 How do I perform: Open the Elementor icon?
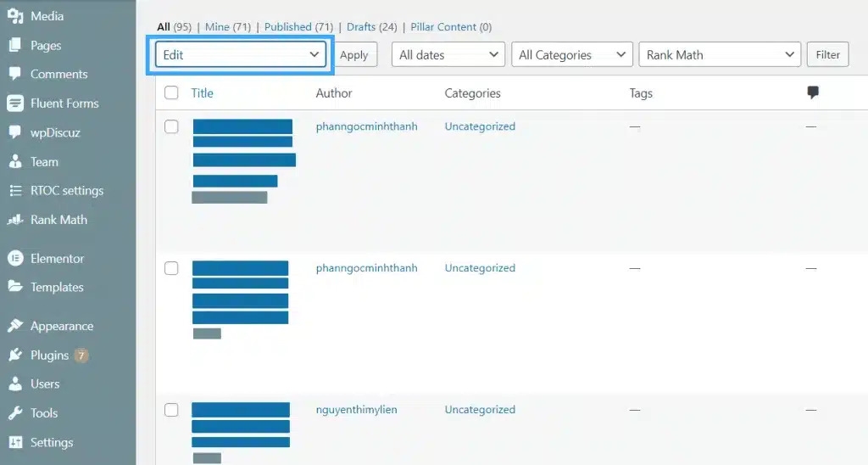click(x=15, y=258)
